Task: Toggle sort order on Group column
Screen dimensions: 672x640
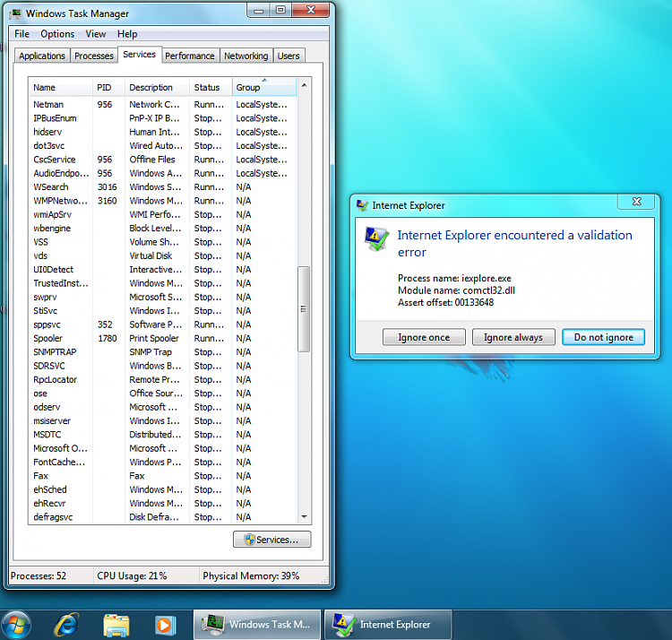Action: [264, 88]
